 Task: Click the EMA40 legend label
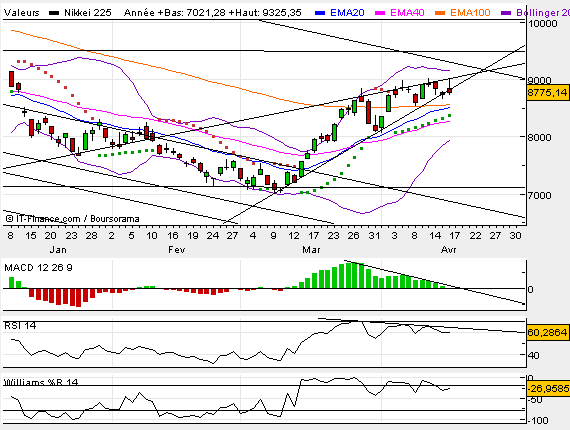point(407,13)
